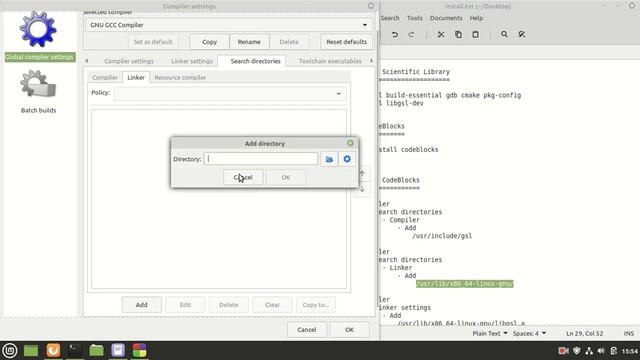Click Set as default button
The height and width of the screenshot is (360, 640).
point(153,42)
